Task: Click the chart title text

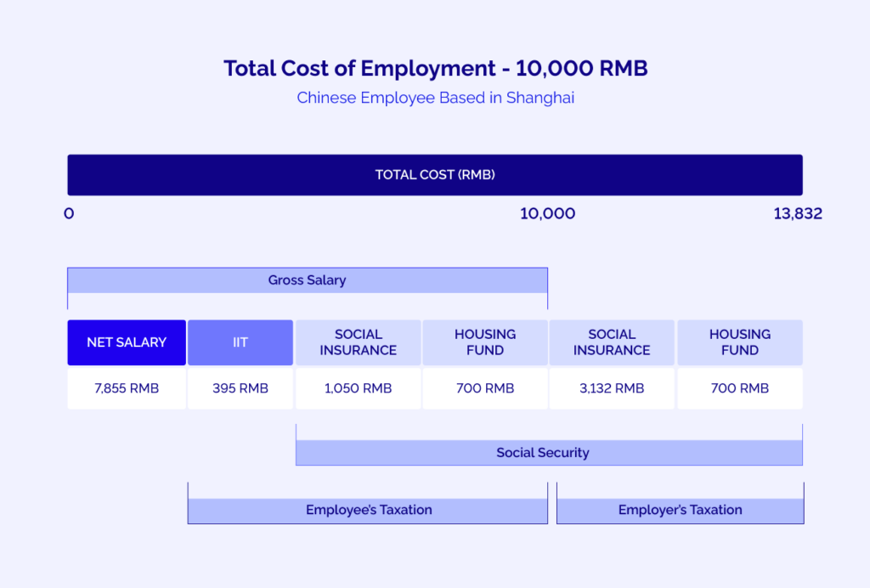Action: click(x=435, y=68)
